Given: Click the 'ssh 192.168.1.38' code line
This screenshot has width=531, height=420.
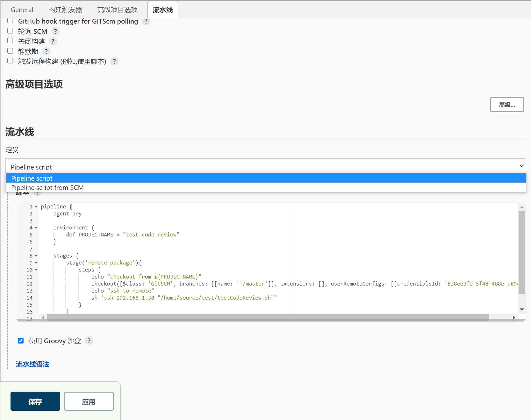Looking at the screenshot, I should click(x=184, y=298).
